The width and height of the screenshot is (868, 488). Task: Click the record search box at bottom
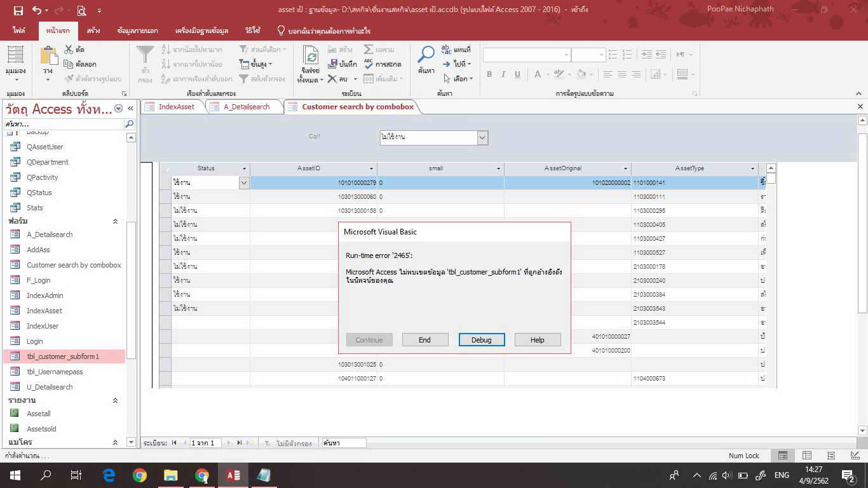[344, 443]
